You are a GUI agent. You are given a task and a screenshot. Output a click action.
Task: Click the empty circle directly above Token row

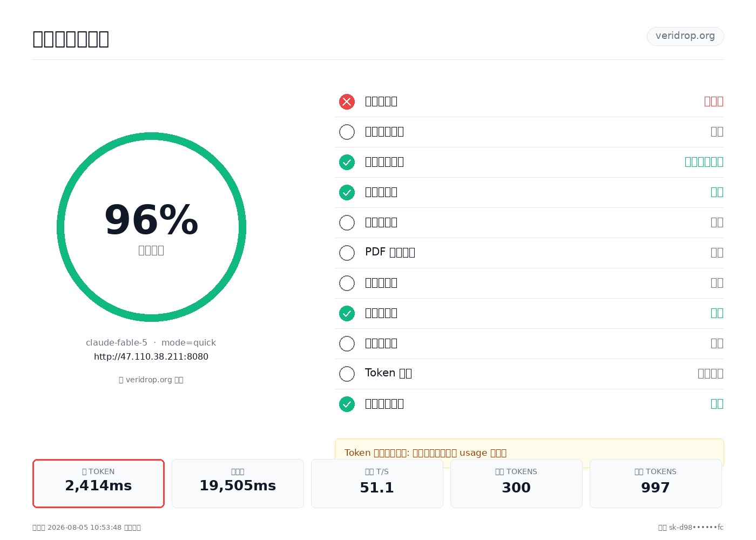347,343
